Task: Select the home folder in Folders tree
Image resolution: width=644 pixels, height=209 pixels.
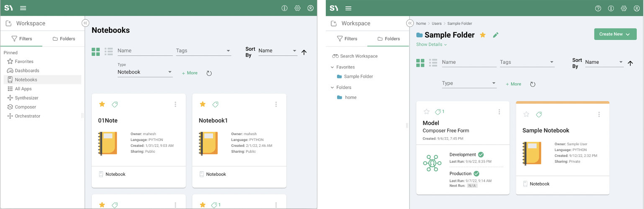Action: tap(350, 97)
